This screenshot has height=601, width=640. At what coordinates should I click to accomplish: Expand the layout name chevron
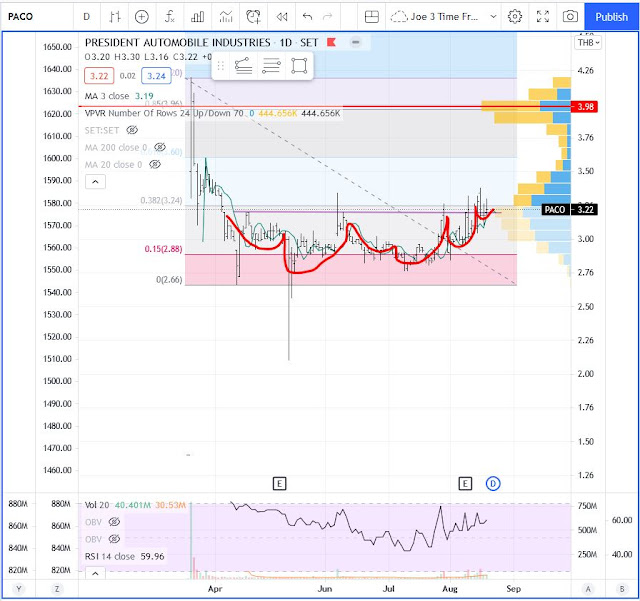tap(493, 17)
